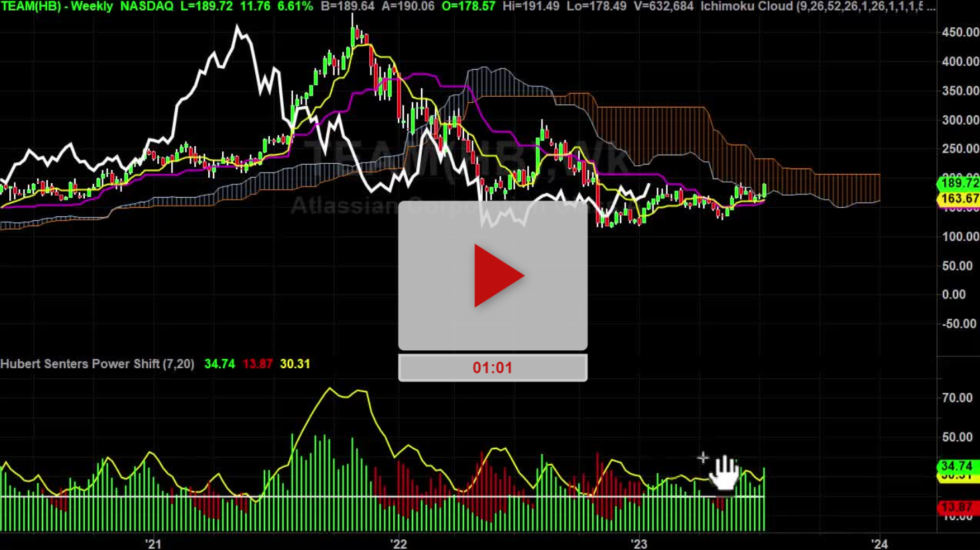The width and height of the screenshot is (980, 550).
Task: Click the Hubert Senters Power Shift indicator label
Action: coord(97,364)
